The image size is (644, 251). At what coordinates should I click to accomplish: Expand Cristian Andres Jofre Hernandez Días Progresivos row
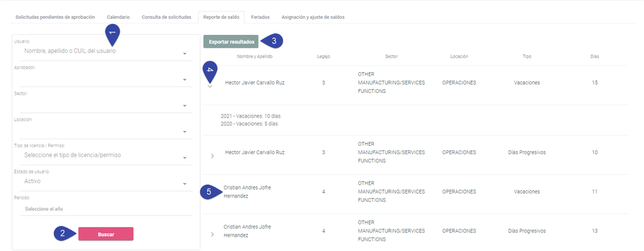point(212,235)
